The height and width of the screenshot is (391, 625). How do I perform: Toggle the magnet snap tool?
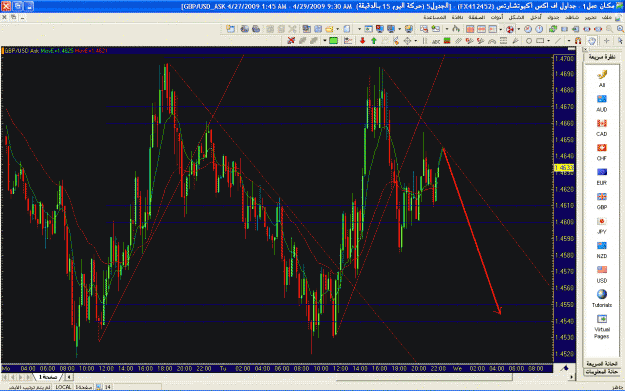point(578,41)
